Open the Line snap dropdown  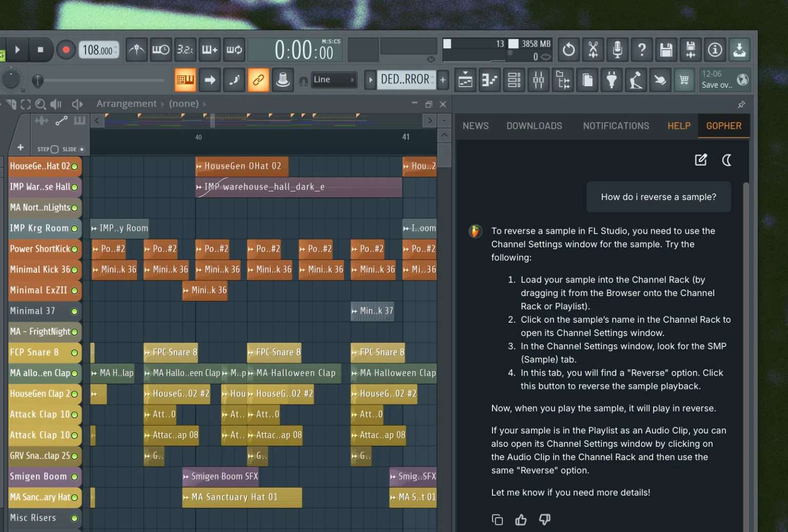334,80
